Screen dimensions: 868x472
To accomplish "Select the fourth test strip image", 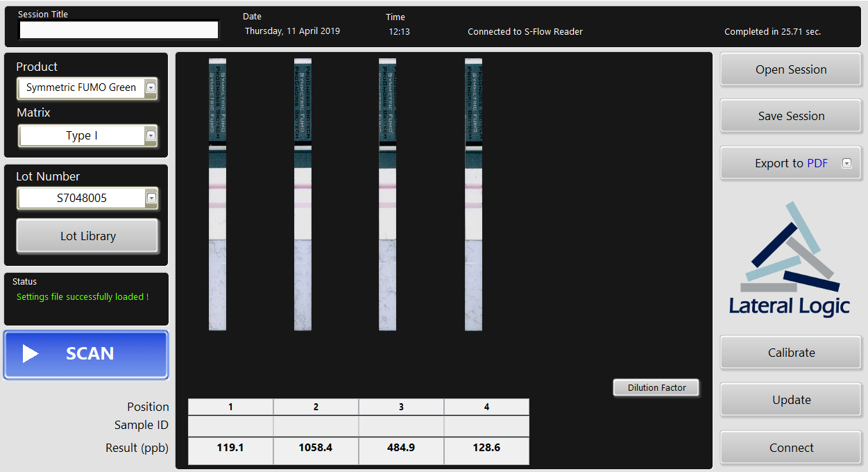I will (473, 194).
